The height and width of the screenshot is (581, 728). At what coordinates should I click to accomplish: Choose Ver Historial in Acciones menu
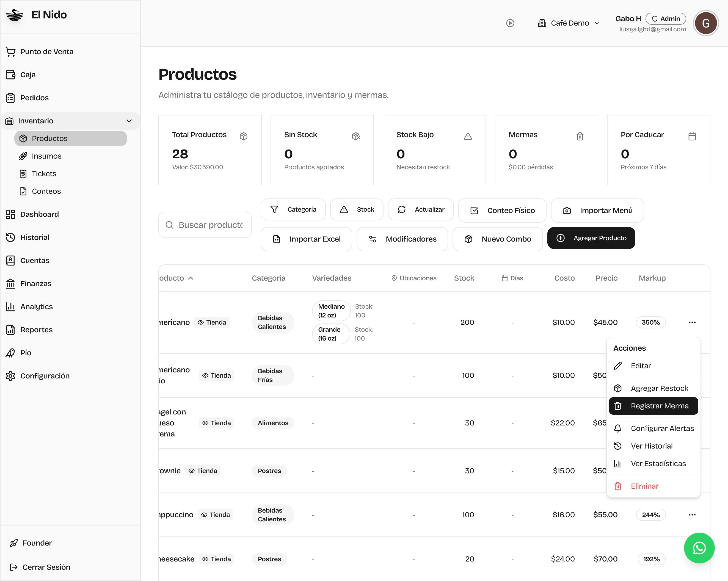tap(653, 446)
